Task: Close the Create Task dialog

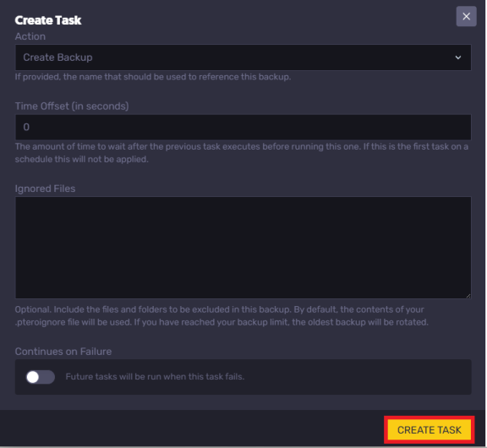Action: point(466,16)
